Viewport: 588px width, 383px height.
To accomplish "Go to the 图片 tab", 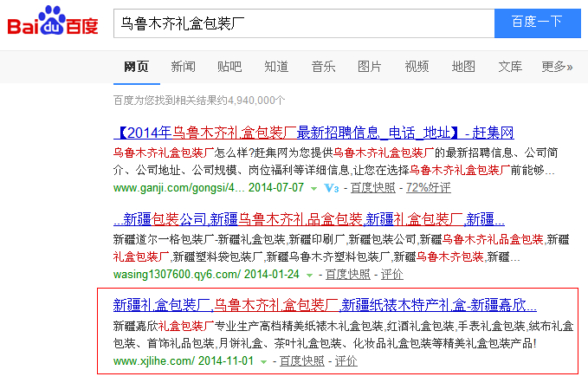I will (x=370, y=67).
